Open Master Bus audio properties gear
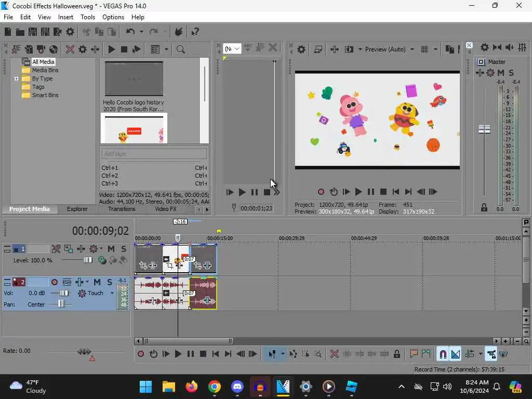The height and width of the screenshot is (399, 532). (x=485, y=47)
